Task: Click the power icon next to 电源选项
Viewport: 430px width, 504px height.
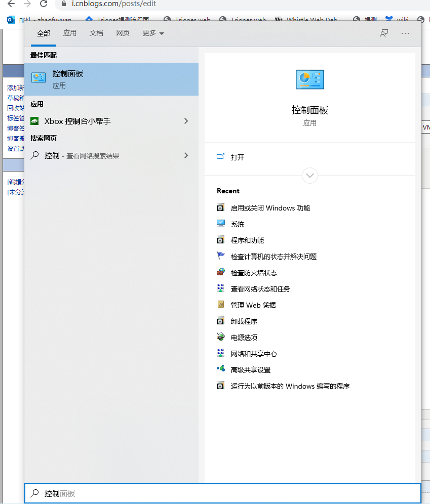Action: pyautogui.click(x=221, y=337)
